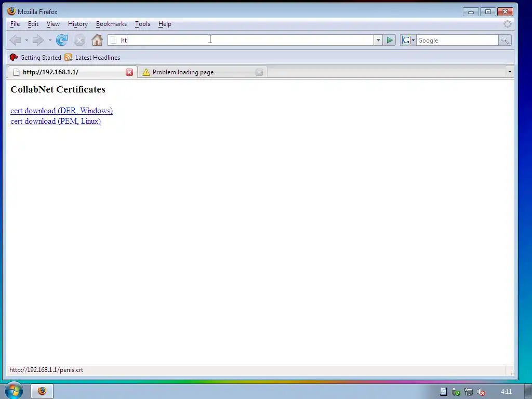Click the Safely Remove Hardware tray icon
The height and width of the screenshot is (399, 532).
click(456, 392)
